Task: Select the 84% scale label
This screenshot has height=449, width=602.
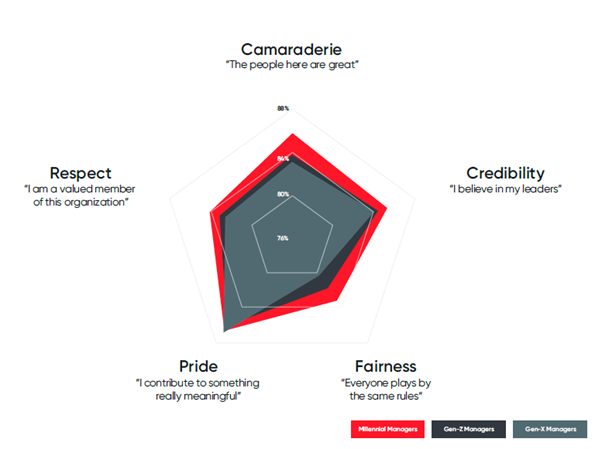Action: [x=283, y=159]
